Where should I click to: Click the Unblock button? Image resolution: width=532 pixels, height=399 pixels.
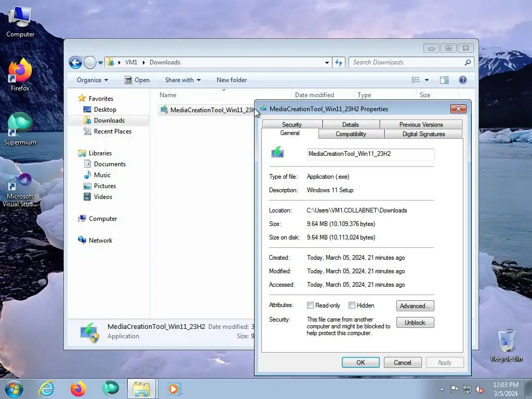(415, 322)
